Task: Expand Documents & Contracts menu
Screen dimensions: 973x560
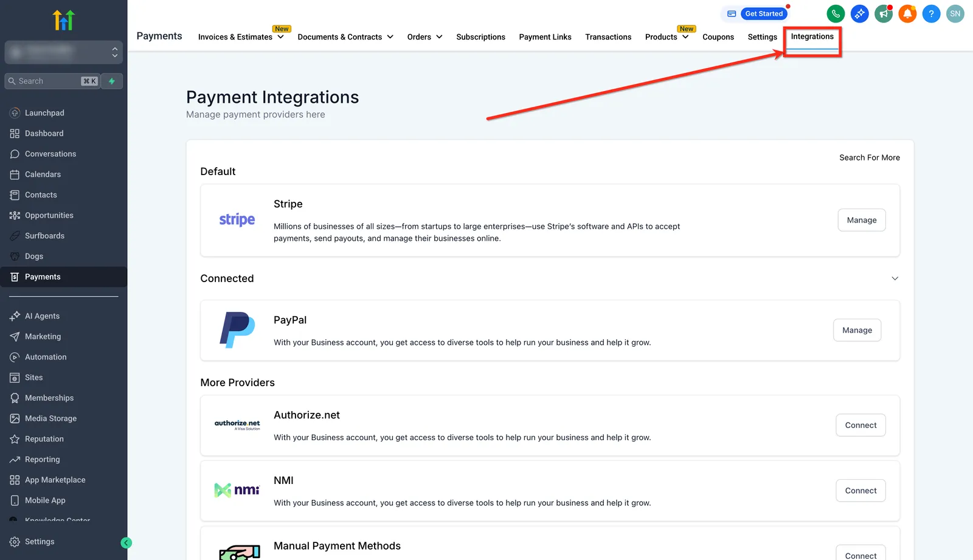Action: 345,36
